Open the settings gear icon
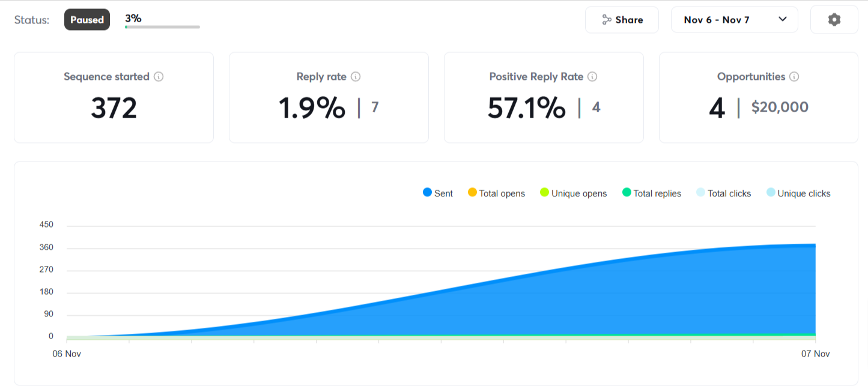This screenshot has height=386, width=868. pyautogui.click(x=834, y=20)
